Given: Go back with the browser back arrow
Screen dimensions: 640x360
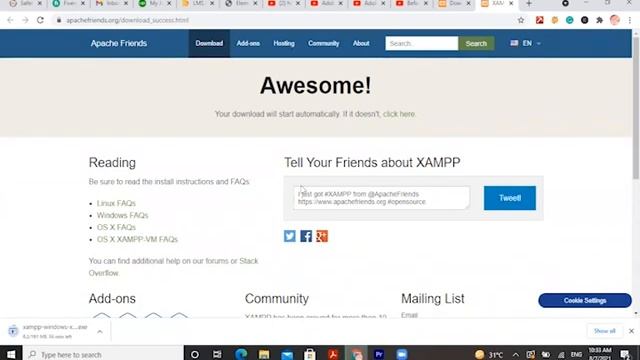Looking at the screenshot, I should click(10, 20).
